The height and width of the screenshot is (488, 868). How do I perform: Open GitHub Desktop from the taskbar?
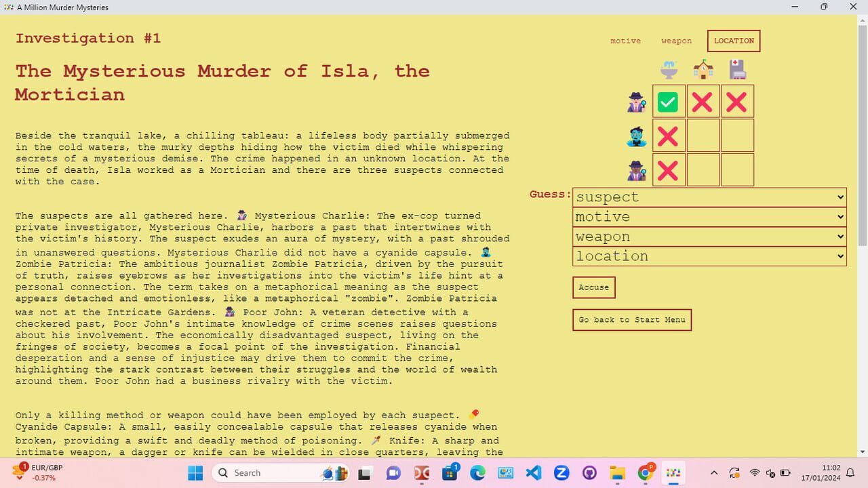[x=589, y=472]
